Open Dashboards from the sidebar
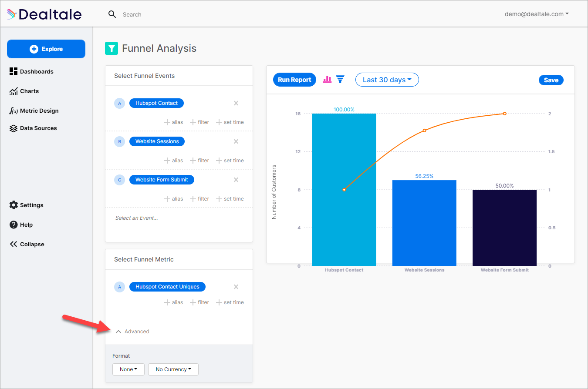The image size is (588, 389). [31, 71]
